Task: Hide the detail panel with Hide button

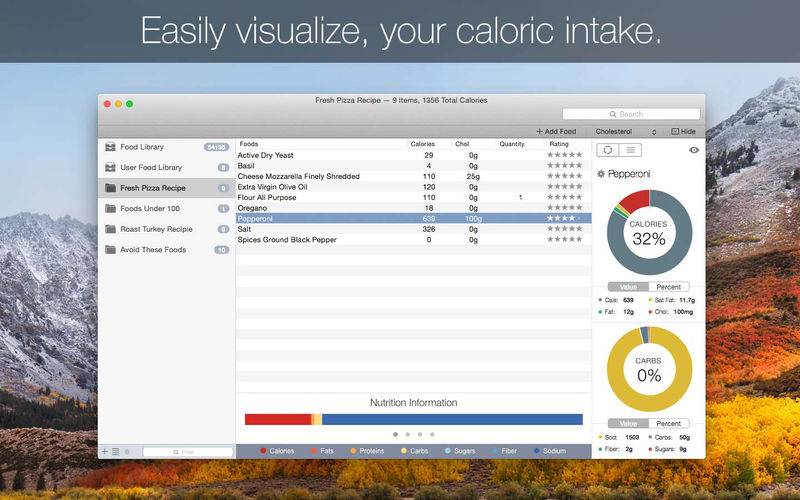Action: [684, 132]
